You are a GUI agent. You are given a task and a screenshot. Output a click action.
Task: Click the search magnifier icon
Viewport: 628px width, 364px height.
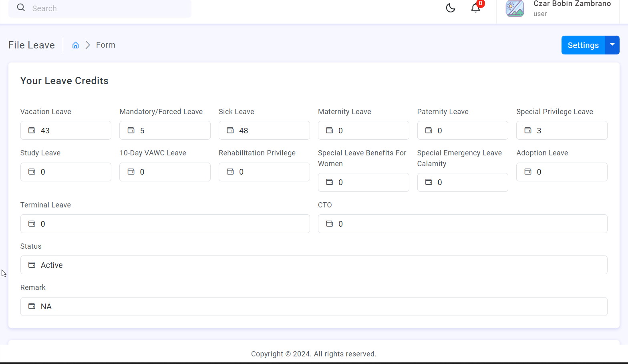[x=21, y=8]
